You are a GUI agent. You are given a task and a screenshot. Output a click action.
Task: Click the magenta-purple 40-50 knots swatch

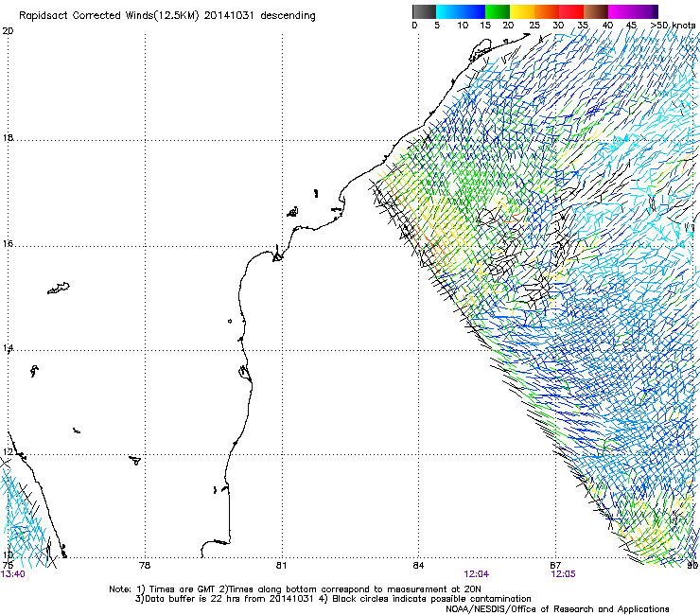point(633,11)
